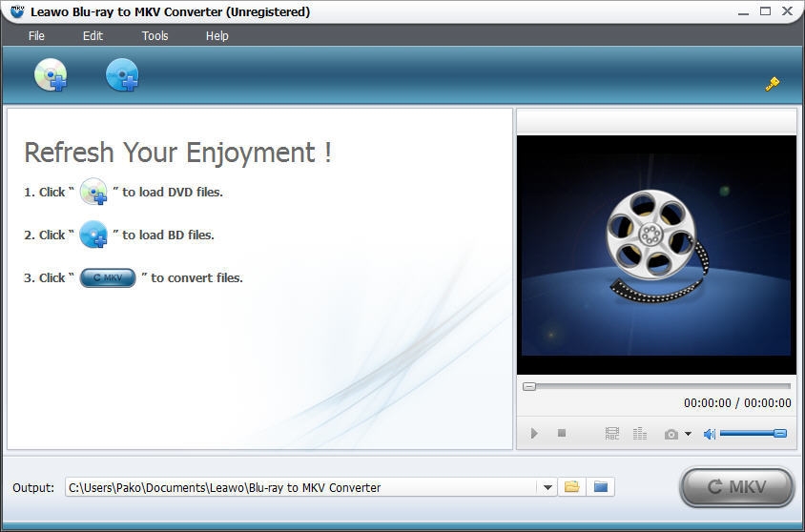Browse for output folder with yellow folder icon
The image size is (805, 532).
point(572,487)
